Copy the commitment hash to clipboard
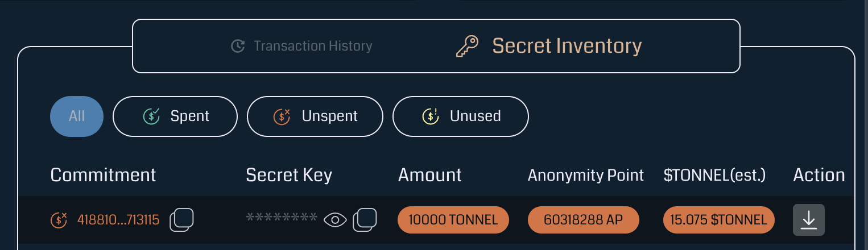Screen dimensions: 868x250 (x=182, y=220)
